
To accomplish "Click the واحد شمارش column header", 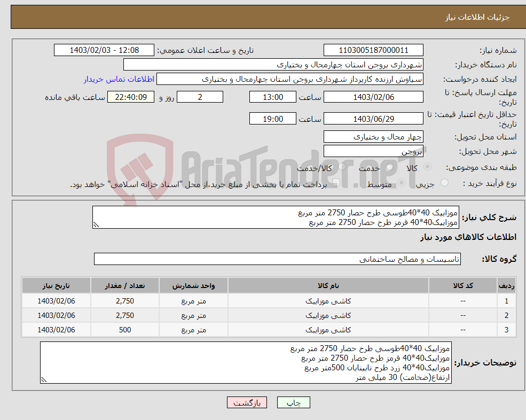I will 193,286.
